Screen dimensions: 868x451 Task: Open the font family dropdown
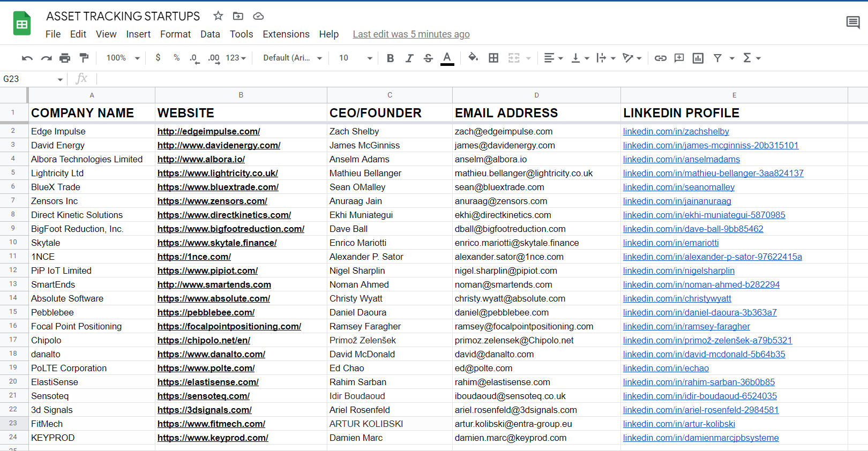click(x=293, y=58)
